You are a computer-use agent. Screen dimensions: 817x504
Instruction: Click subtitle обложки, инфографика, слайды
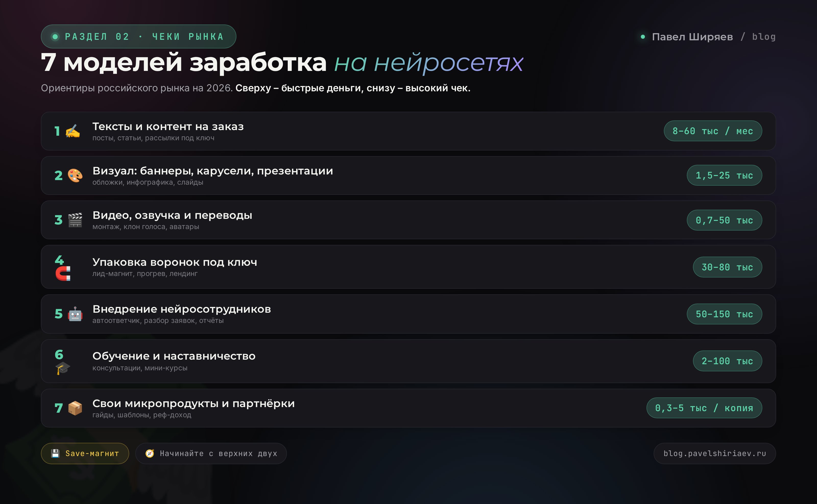[148, 182]
